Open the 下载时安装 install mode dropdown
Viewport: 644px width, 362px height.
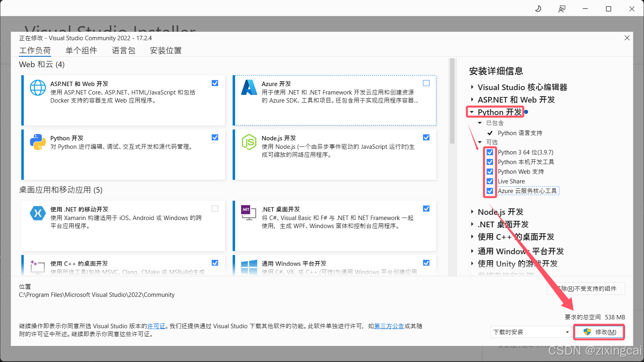click(531, 332)
